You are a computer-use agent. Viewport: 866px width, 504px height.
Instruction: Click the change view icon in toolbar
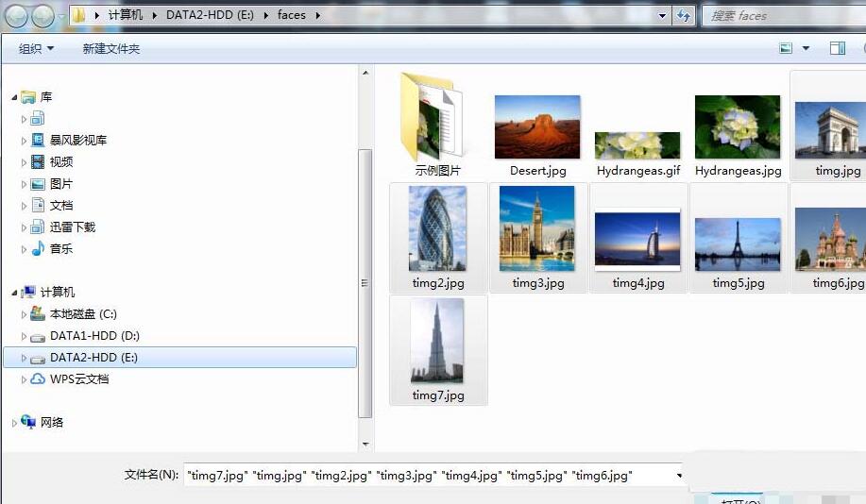click(786, 48)
